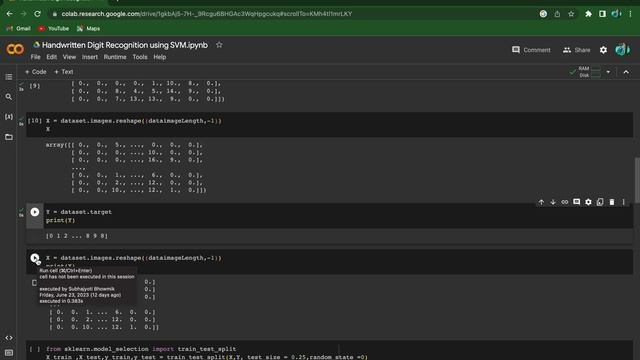
Task: Run the Y = dataset.target cell
Action: coord(35,212)
